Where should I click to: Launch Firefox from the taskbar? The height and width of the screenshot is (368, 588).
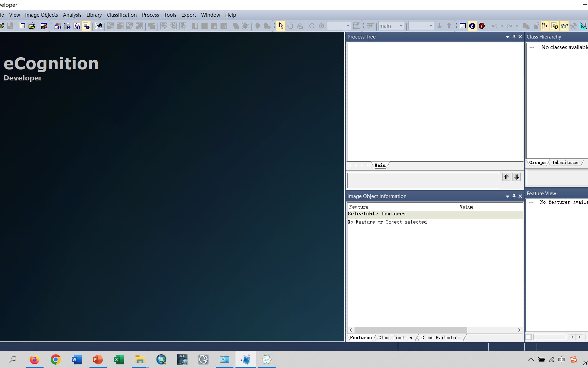click(x=34, y=359)
